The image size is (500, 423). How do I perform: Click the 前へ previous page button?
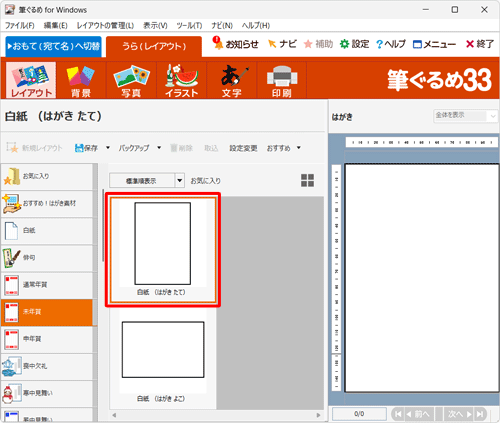419,414
